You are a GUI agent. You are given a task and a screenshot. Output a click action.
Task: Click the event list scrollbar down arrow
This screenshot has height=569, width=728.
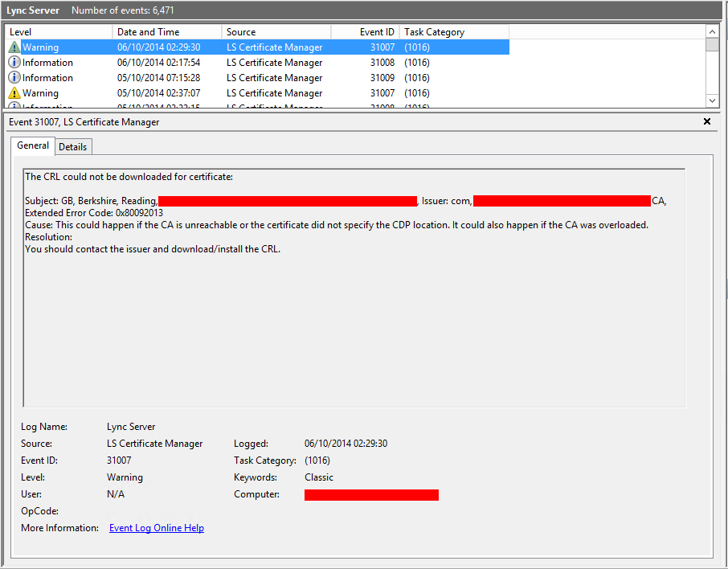(712, 100)
